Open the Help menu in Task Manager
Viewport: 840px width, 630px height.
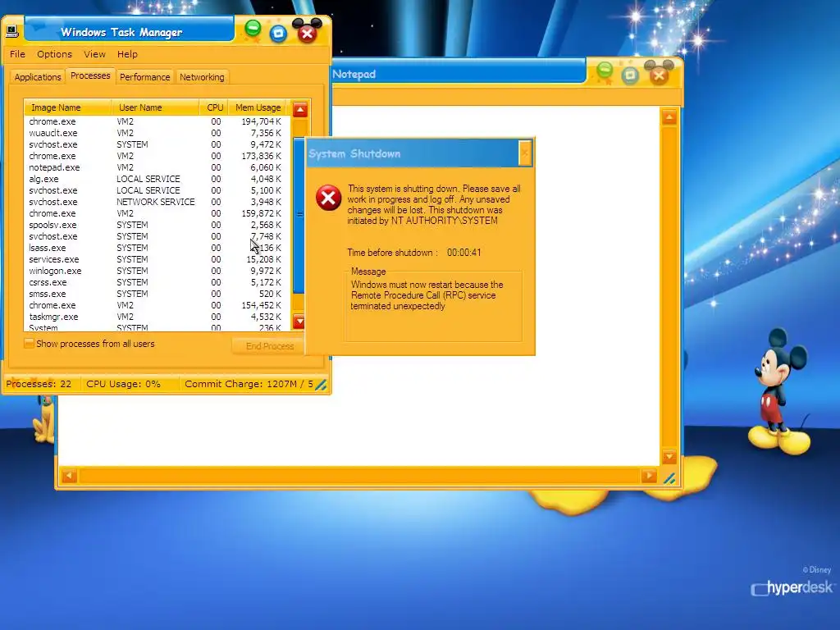127,54
